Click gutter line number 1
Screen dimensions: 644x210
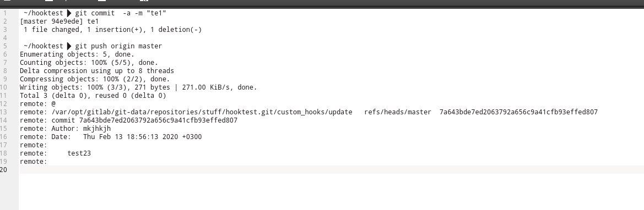[x=6, y=13]
